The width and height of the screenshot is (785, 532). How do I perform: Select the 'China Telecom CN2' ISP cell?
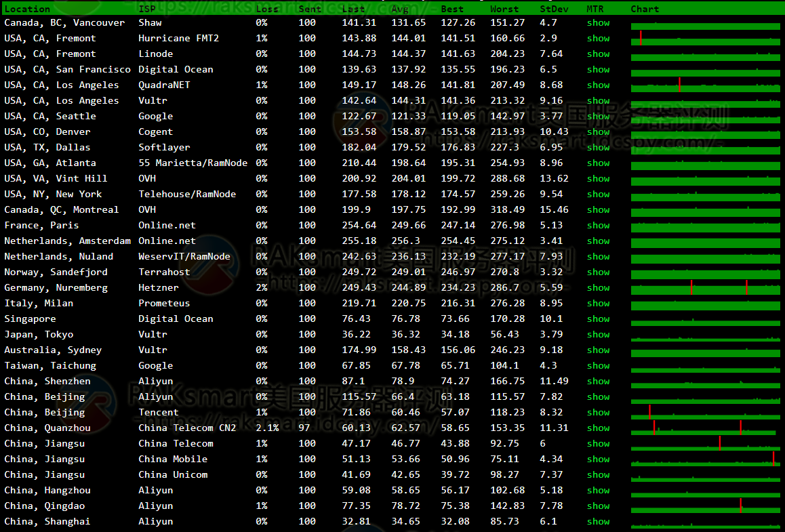click(187, 428)
